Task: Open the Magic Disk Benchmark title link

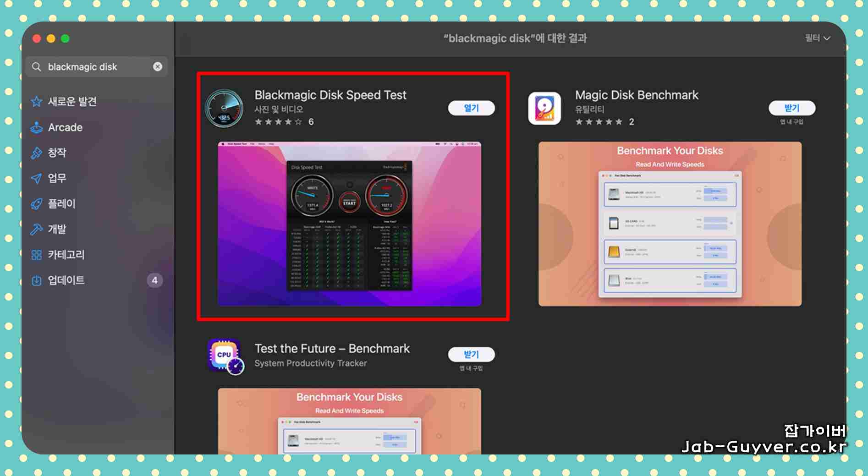Action: [637, 95]
